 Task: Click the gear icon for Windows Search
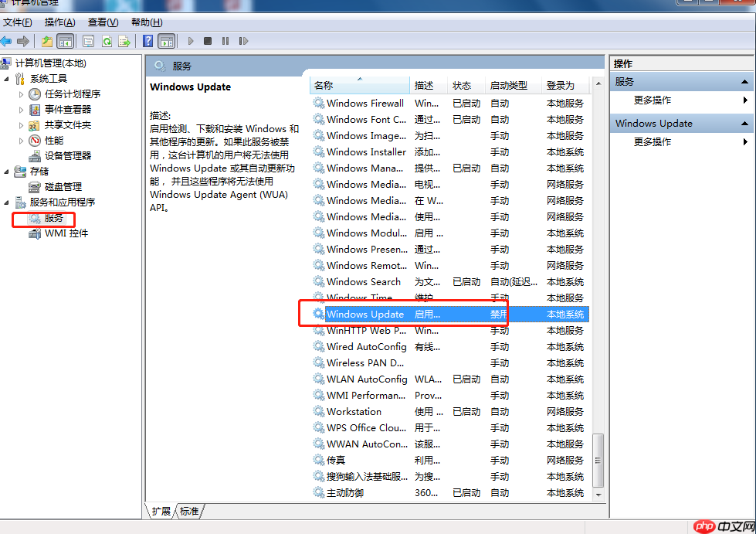coord(318,282)
